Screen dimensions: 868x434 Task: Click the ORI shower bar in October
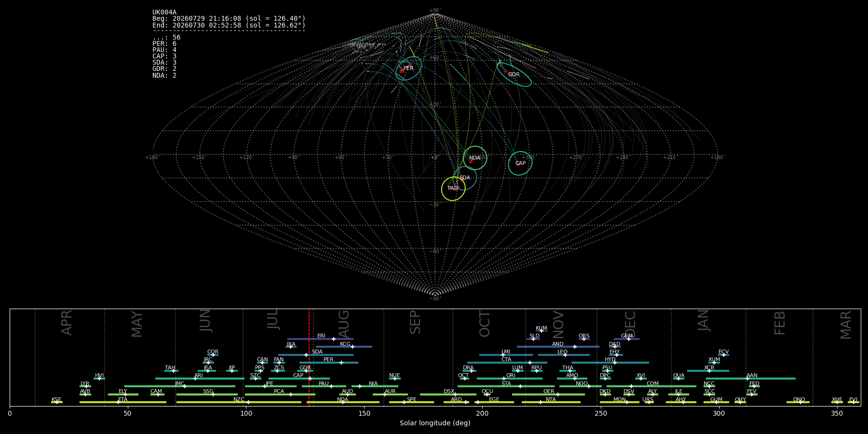coord(510,379)
